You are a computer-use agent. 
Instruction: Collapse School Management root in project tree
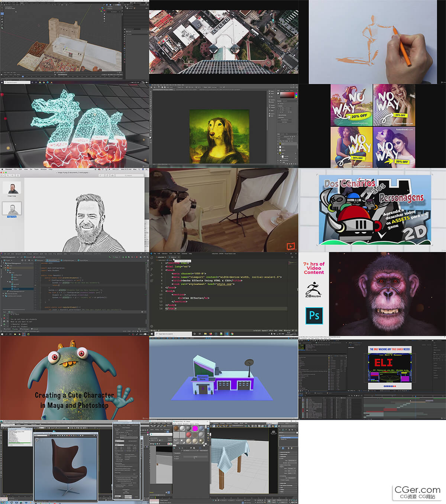click(3, 263)
